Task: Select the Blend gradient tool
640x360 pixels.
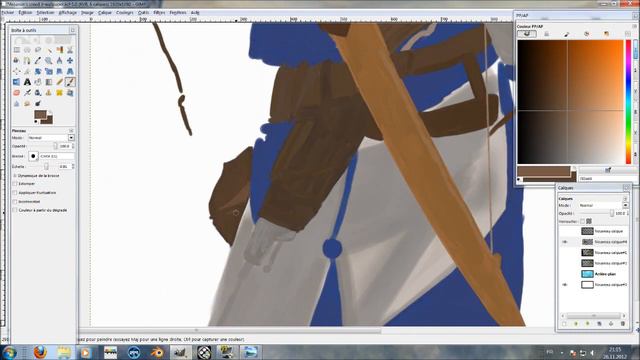Action: (49, 82)
